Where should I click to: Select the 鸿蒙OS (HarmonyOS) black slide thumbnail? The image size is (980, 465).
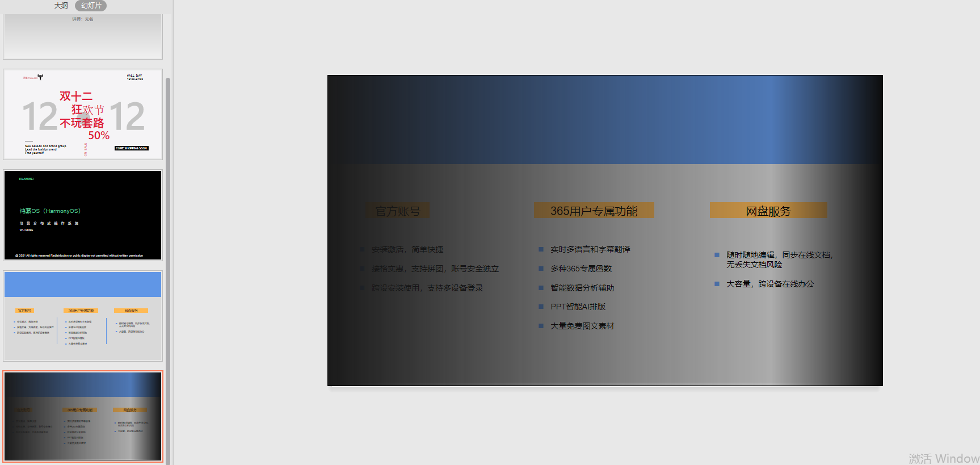[83, 215]
